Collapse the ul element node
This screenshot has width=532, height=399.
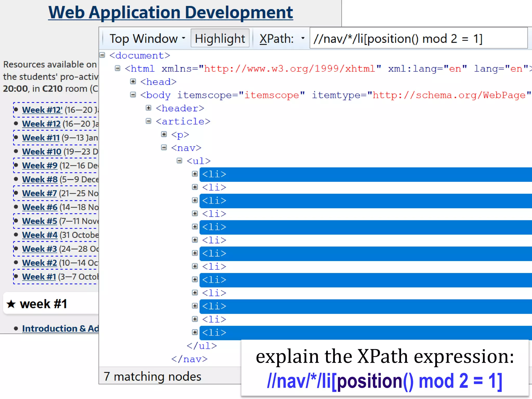179,161
